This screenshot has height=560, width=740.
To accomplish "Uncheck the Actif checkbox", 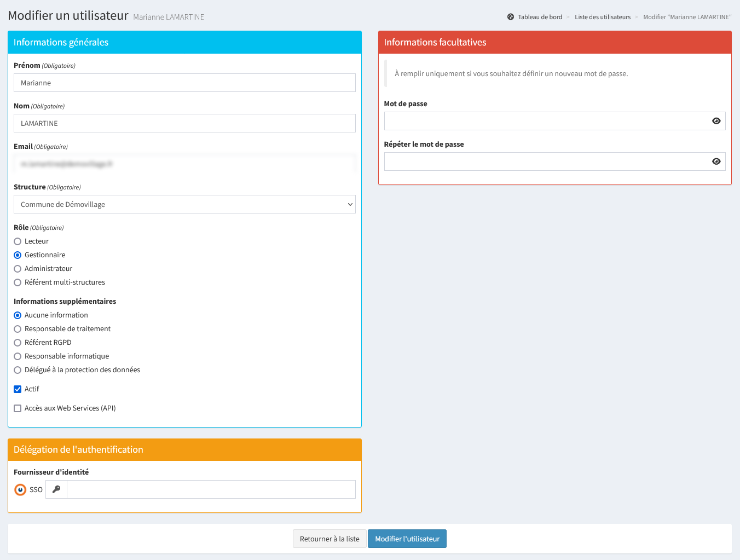I will point(18,389).
